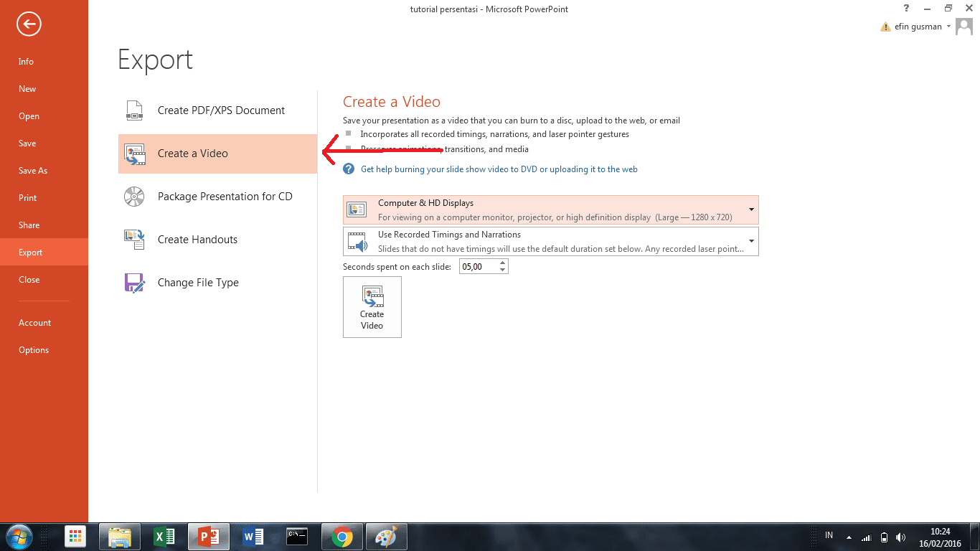Restore down the PowerPoint window

(948, 8)
